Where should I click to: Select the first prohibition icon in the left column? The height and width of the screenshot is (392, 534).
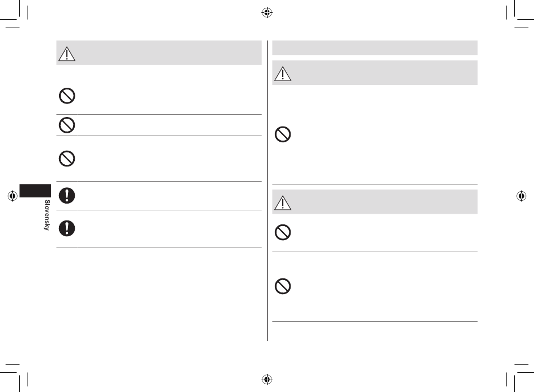point(67,96)
